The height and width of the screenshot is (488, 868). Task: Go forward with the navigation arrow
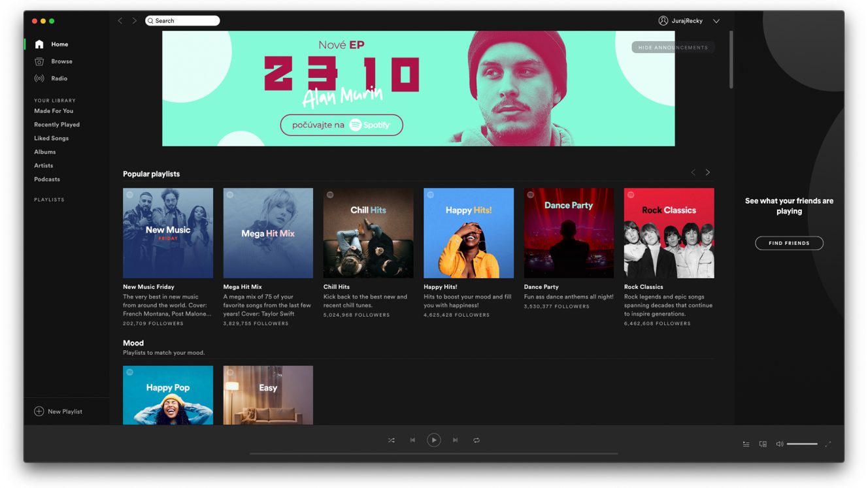coord(135,21)
